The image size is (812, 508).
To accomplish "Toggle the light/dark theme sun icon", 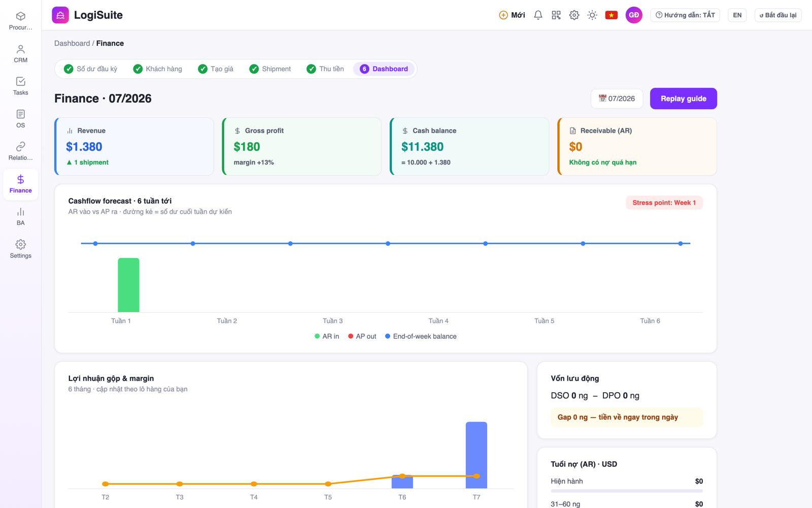I will click(x=592, y=15).
